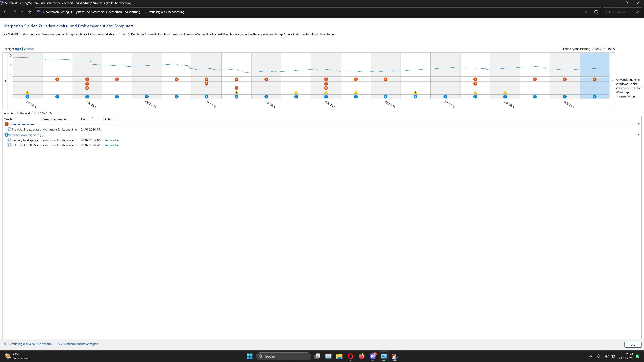
Task: Collapse the Kritische Ereignisse group
Action: (638, 124)
